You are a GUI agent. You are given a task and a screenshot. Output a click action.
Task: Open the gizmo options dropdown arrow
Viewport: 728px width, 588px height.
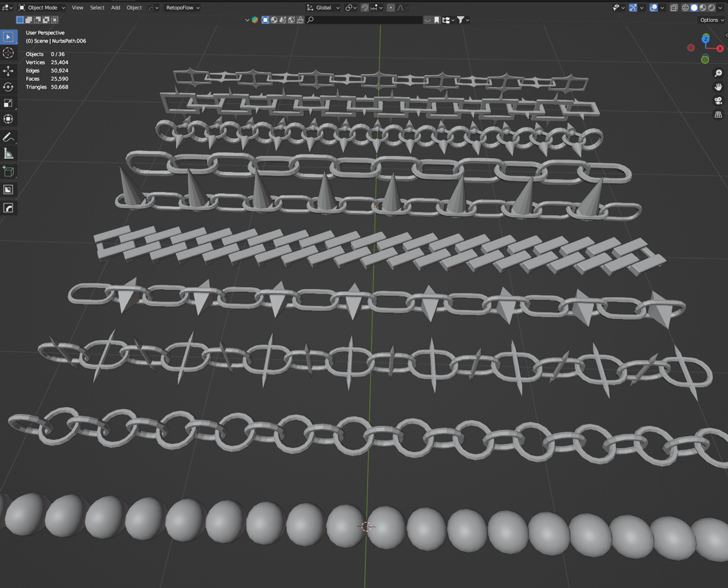(x=642, y=8)
